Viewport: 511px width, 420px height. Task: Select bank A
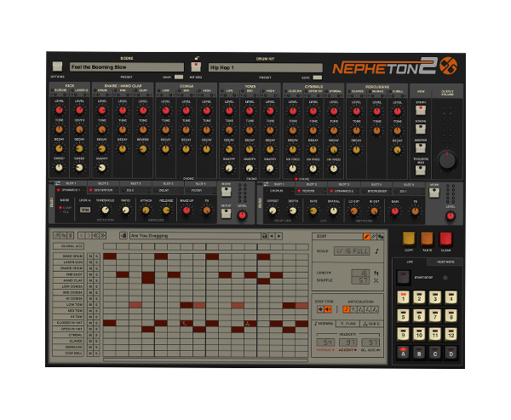[403, 353]
